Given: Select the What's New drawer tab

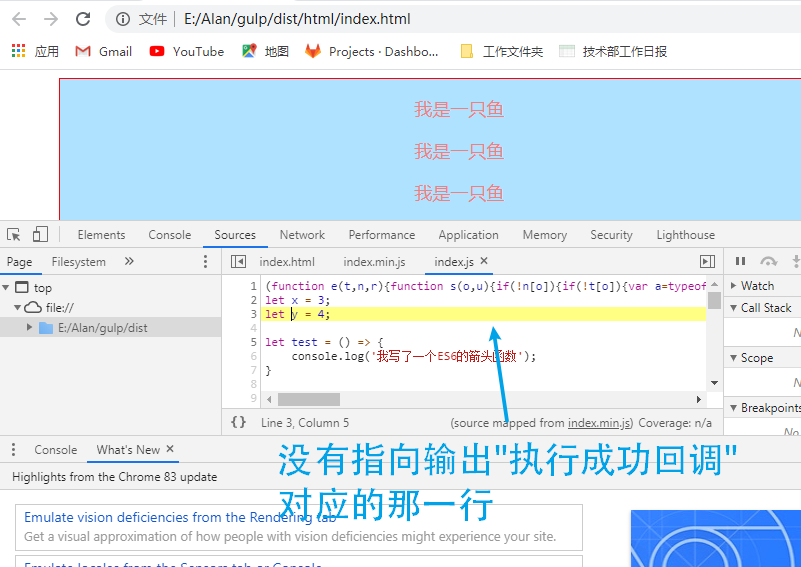Looking at the screenshot, I should 128,450.
